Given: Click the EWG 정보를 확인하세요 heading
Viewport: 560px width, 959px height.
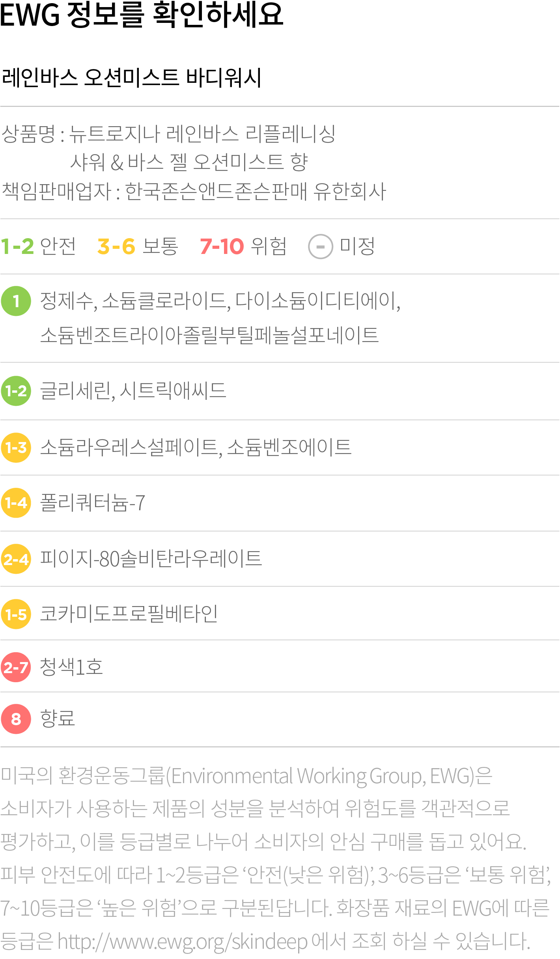Looking at the screenshot, I should click(142, 15).
